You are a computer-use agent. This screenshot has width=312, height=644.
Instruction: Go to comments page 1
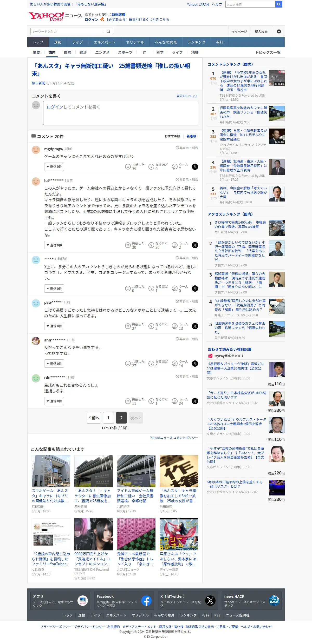pyautogui.click(x=108, y=418)
